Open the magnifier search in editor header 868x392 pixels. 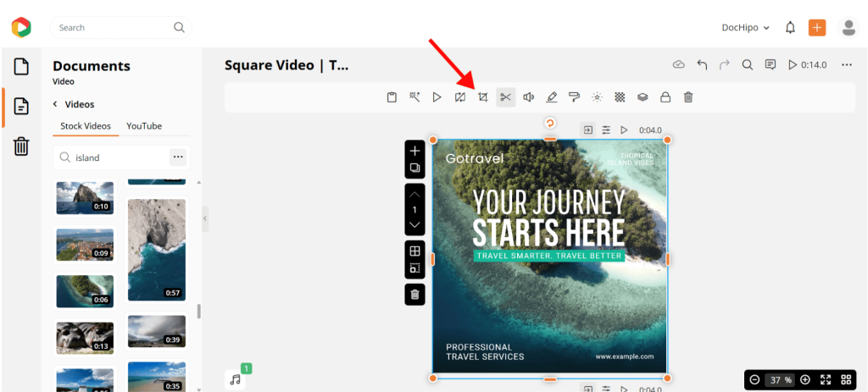pyautogui.click(x=748, y=64)
